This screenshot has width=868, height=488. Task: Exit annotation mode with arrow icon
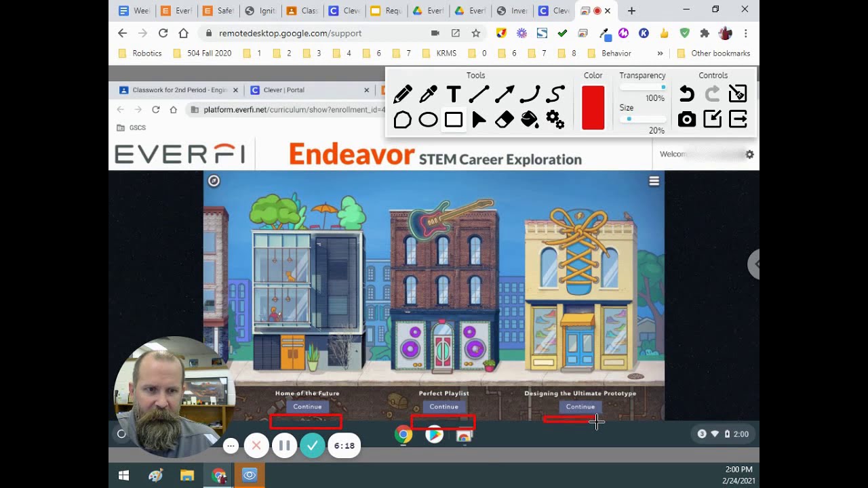click(x=738, y=119)
